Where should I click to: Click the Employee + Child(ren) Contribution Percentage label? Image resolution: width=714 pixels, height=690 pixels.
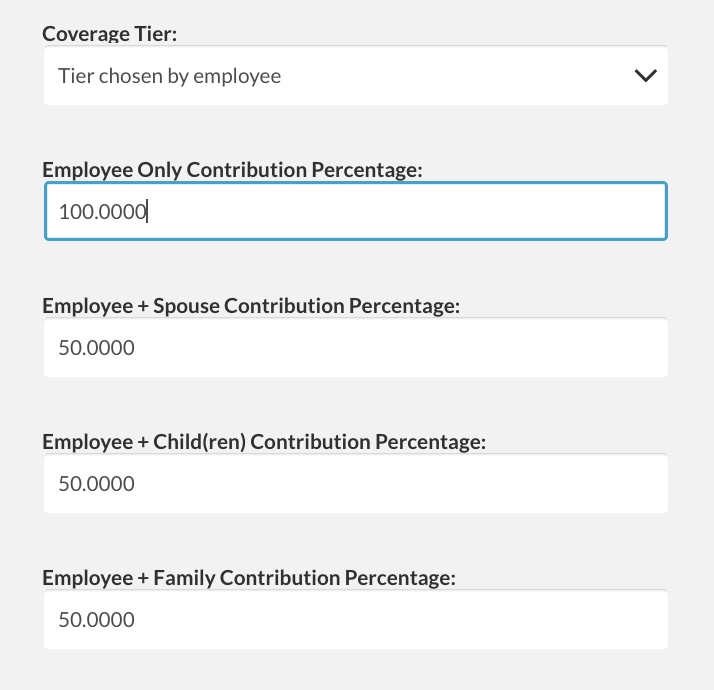click(x=264, y=442)
